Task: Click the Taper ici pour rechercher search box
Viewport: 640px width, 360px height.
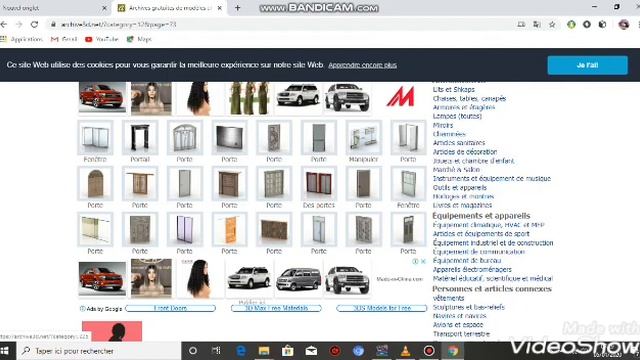Action: pyautogui.click(x=99, y=351)
